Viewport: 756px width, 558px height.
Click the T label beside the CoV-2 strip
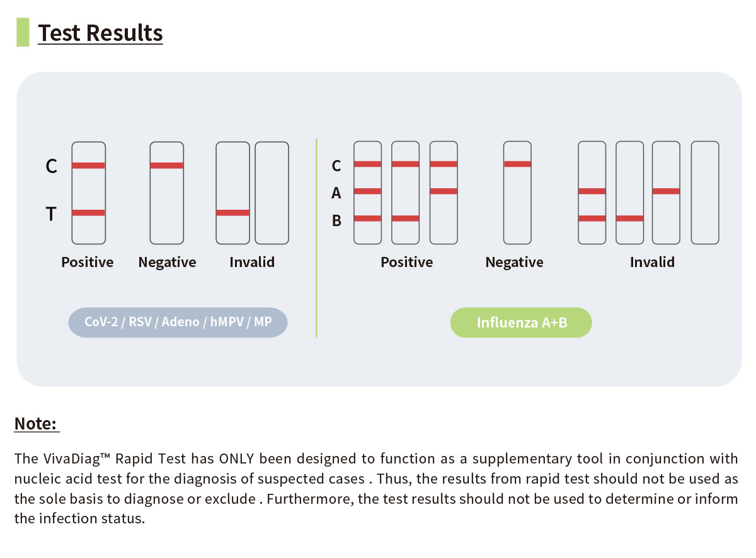pyautogui.click(x=50, y=215)
